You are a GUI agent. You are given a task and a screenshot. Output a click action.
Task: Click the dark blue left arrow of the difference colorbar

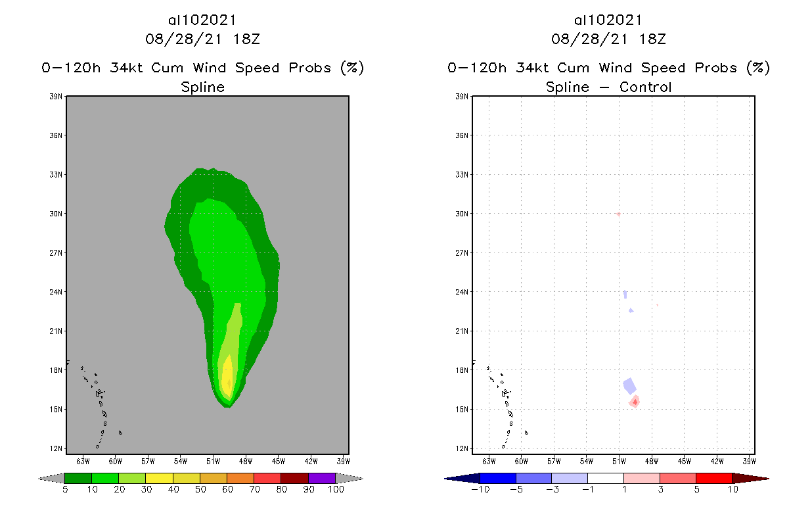coord(462,478)
